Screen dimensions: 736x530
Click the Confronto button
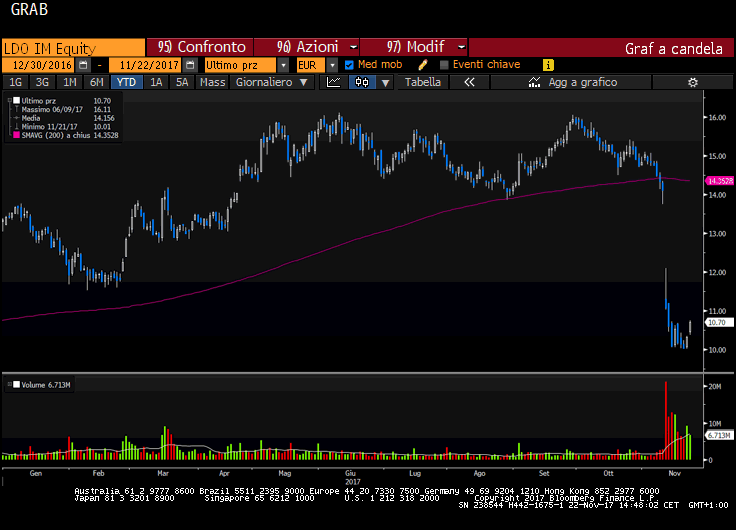coord(201,47)
